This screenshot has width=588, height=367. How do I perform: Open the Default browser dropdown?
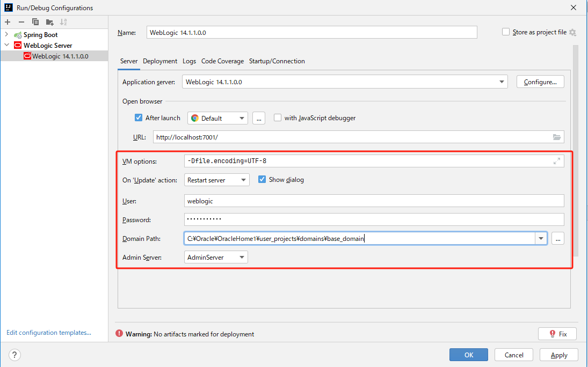[x=217, y=118]
